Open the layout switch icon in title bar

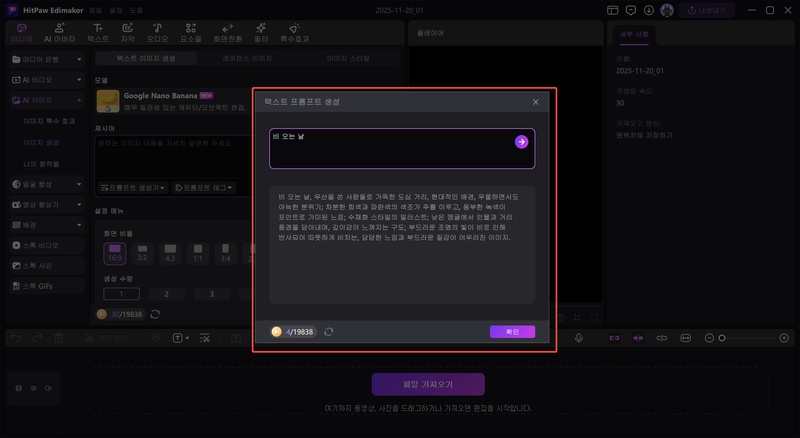tap(613, 10)
